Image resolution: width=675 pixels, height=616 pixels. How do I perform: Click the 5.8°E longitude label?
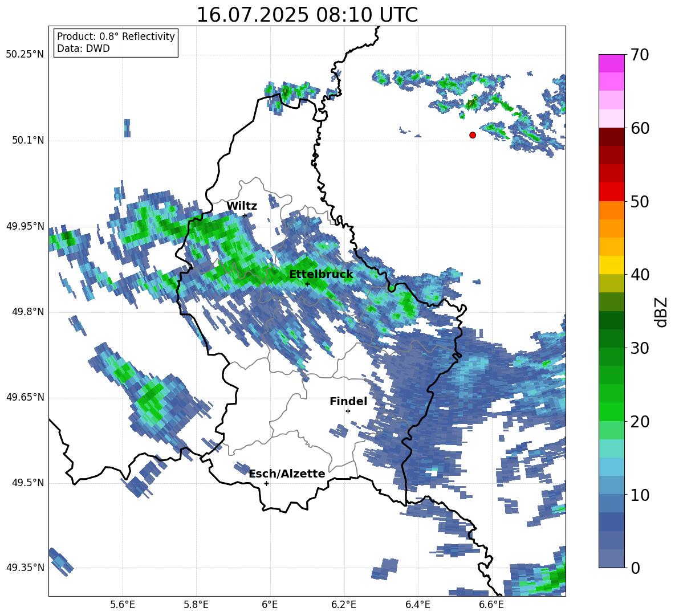click(196, 605)
